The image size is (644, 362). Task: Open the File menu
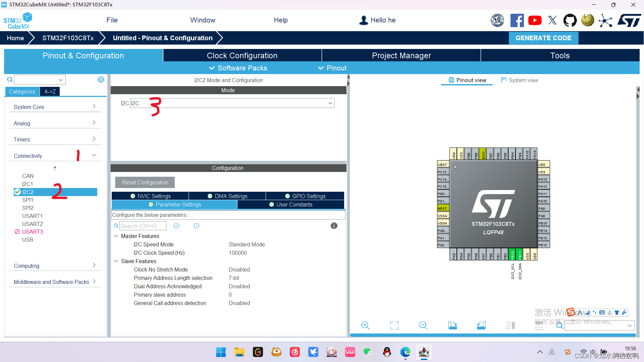click(x=112, y=20)
